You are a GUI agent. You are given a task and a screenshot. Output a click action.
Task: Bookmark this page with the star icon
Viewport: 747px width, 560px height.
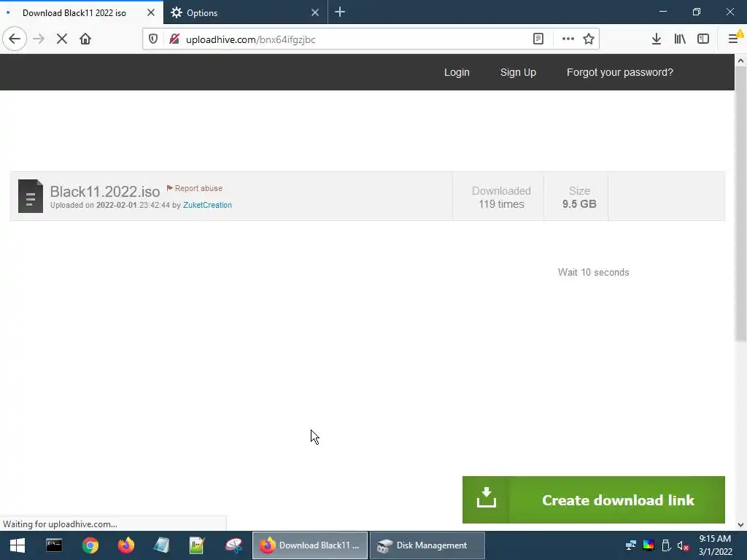click(x=589, y=39)
